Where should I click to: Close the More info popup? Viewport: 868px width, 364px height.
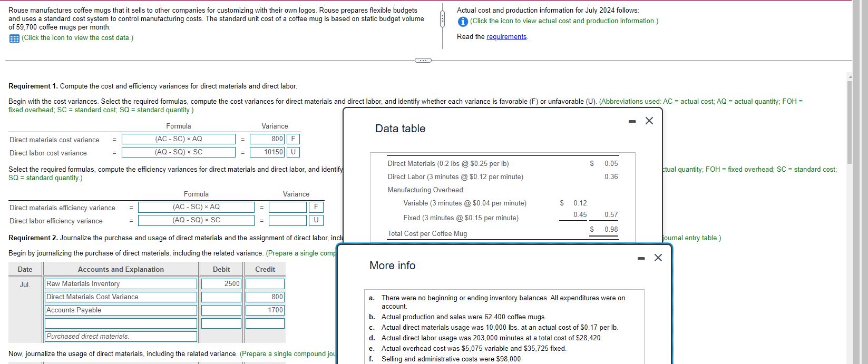tap(658, 258)
